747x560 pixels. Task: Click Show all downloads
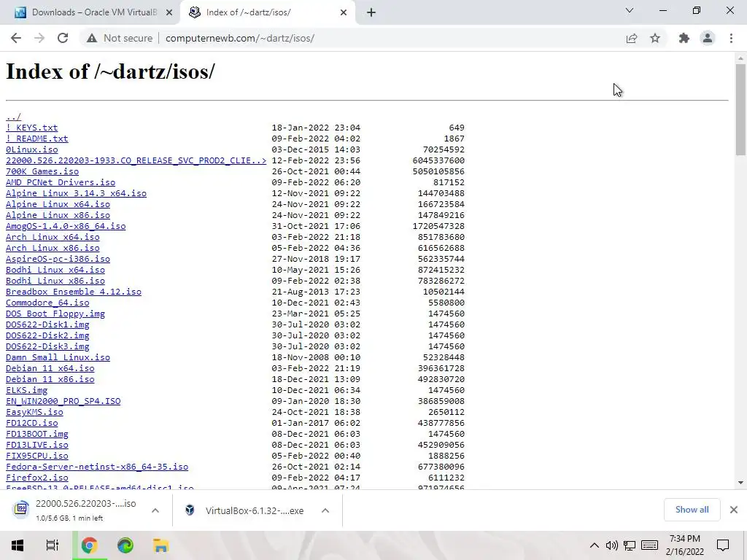692,510
